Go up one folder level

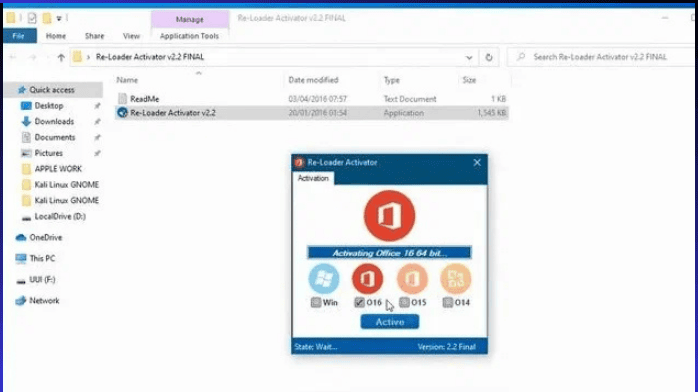[61, 57]
